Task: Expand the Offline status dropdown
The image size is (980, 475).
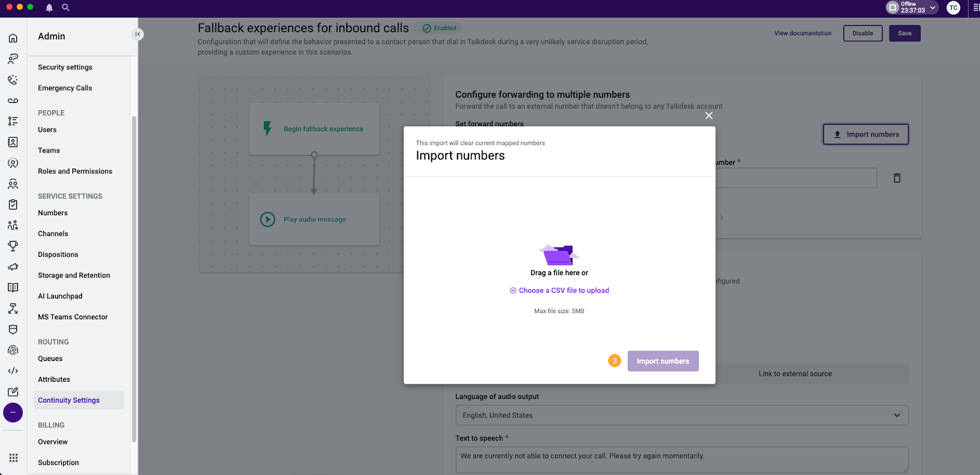Action: pos(932,7)
